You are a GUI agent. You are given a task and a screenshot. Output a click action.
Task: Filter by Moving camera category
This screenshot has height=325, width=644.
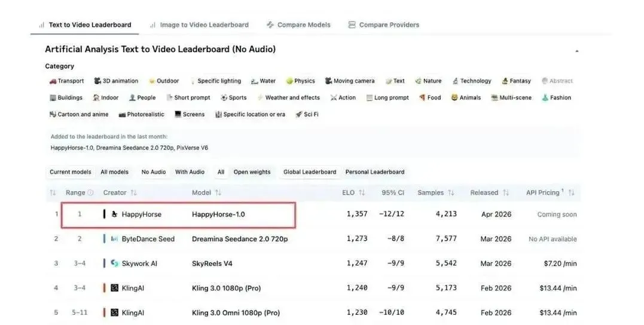pos(350,81)
